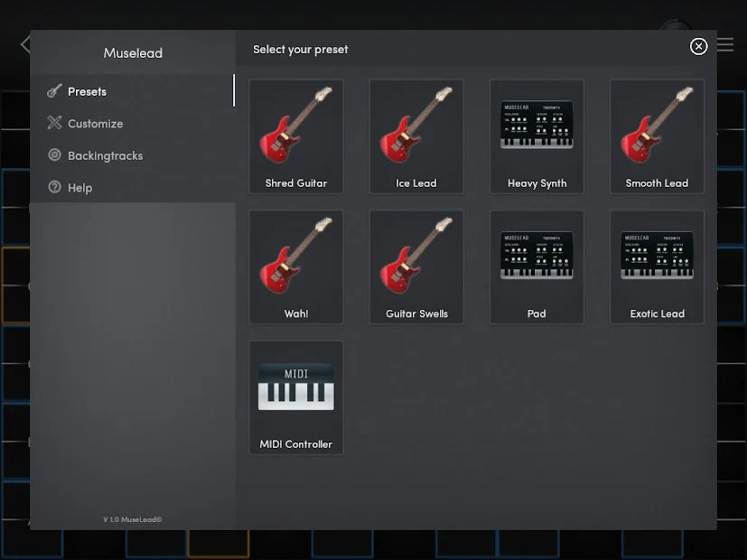Click the question mark Help icon
747x560 pixels.
[54, 188]
